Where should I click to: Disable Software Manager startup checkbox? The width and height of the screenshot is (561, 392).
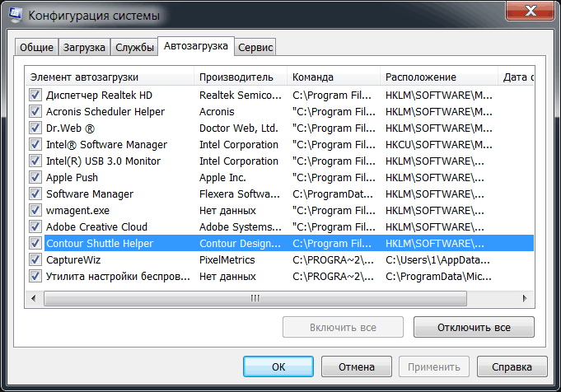point(35,194)
